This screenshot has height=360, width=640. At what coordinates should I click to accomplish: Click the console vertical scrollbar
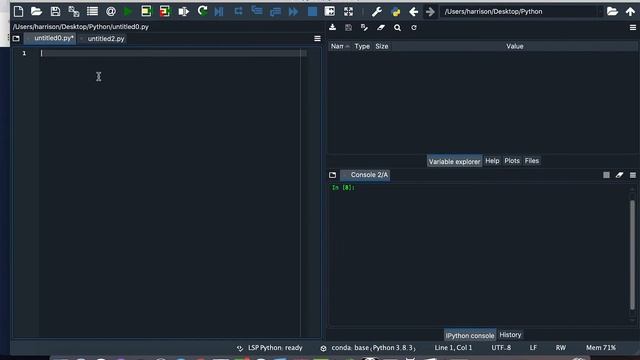(632, 254)
